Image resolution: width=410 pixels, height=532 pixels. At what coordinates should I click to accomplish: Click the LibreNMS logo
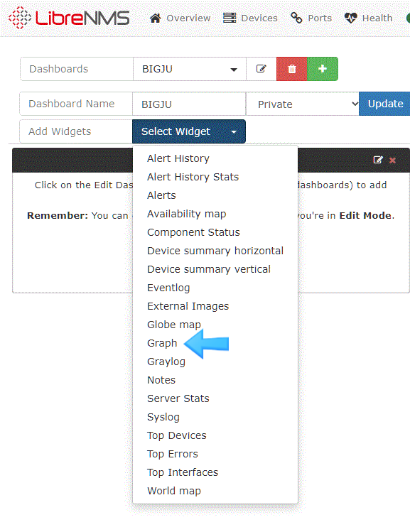tap(69, 18)
